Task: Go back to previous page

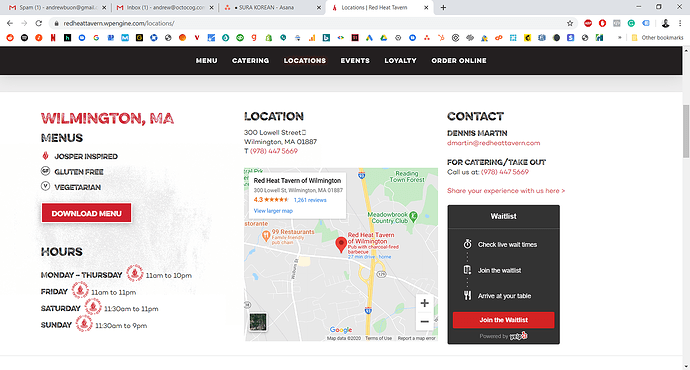Action: [x=10, y=23]
